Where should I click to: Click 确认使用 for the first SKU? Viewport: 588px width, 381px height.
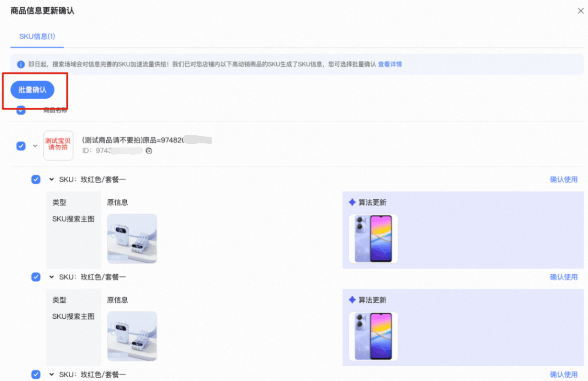564,179
